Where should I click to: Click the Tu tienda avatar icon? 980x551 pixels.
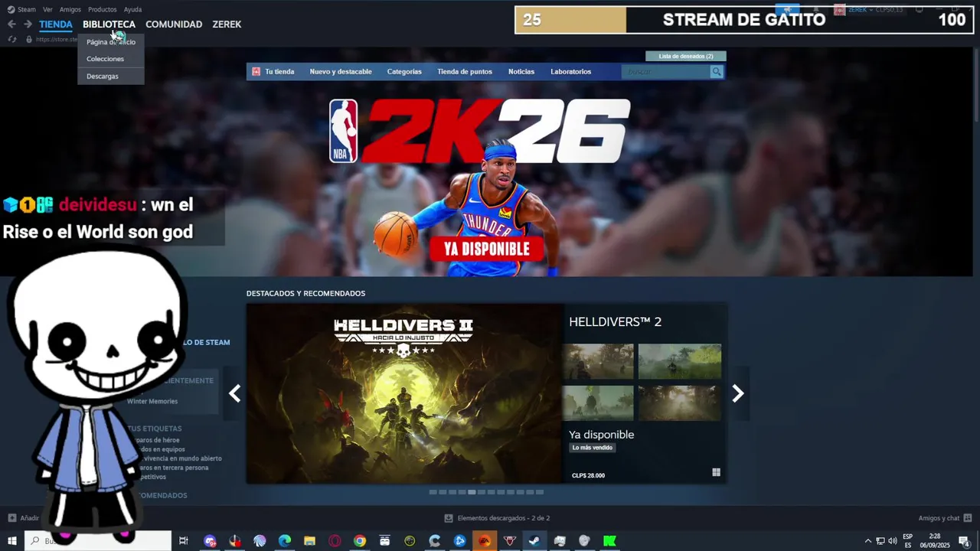[256, 72]
